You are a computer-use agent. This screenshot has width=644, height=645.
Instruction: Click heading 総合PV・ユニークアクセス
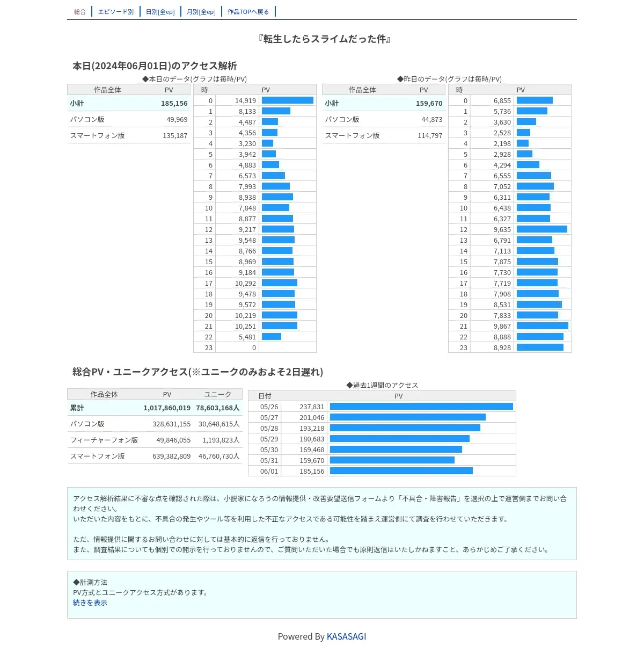pos(197,372)
